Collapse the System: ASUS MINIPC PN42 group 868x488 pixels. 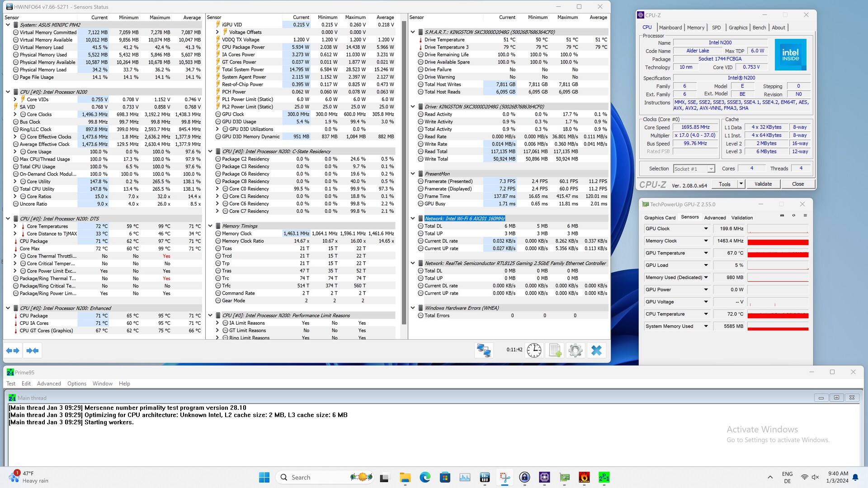(x=8, y=25)
